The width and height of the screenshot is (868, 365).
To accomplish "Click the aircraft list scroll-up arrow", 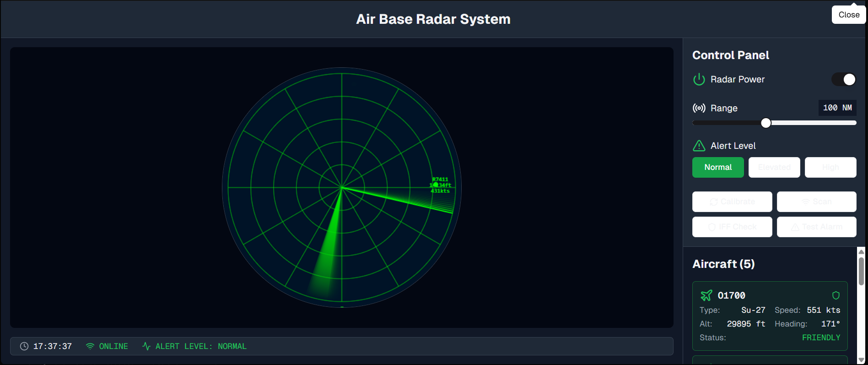I will [x=861, y=251].
